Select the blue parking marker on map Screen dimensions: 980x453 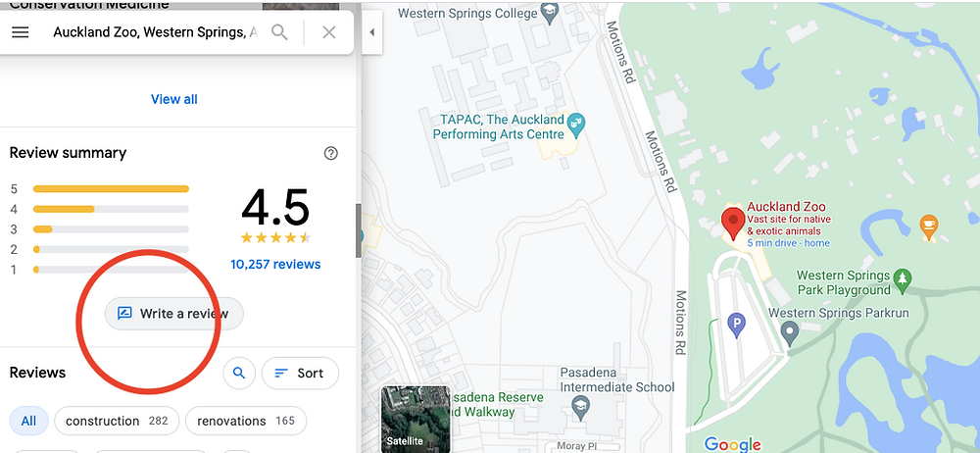click(x=738, y=326)
